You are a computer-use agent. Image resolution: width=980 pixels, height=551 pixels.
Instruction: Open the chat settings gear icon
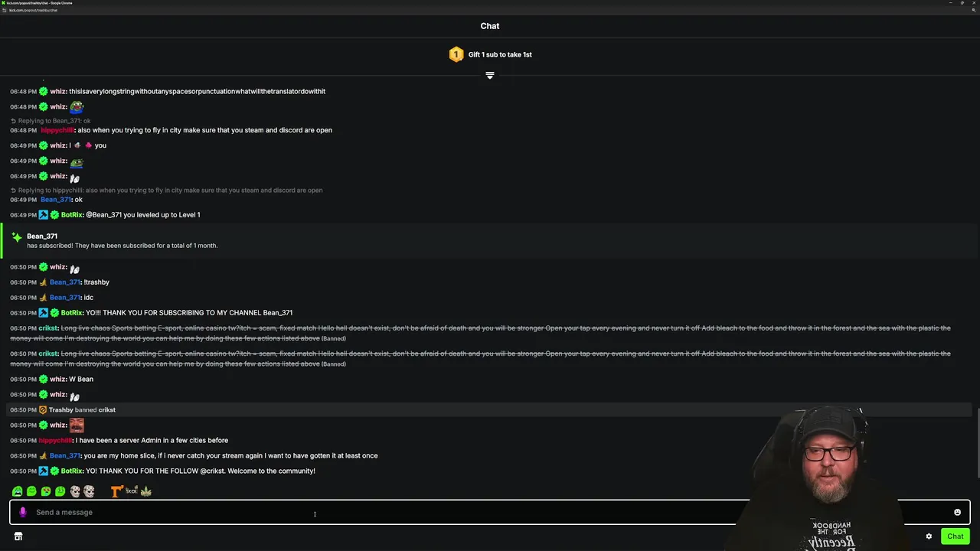coord(929,536)
